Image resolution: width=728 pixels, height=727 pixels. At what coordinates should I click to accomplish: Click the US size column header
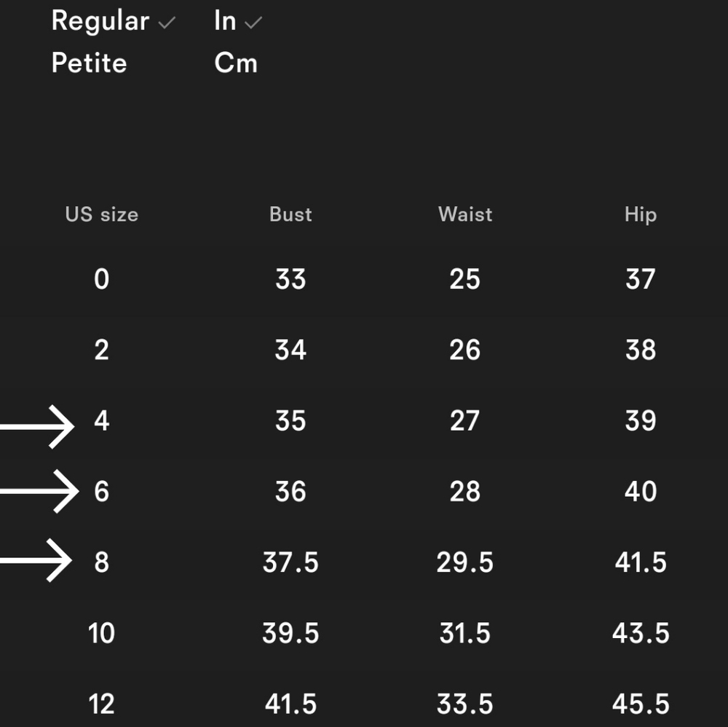(x=102, y=215)
